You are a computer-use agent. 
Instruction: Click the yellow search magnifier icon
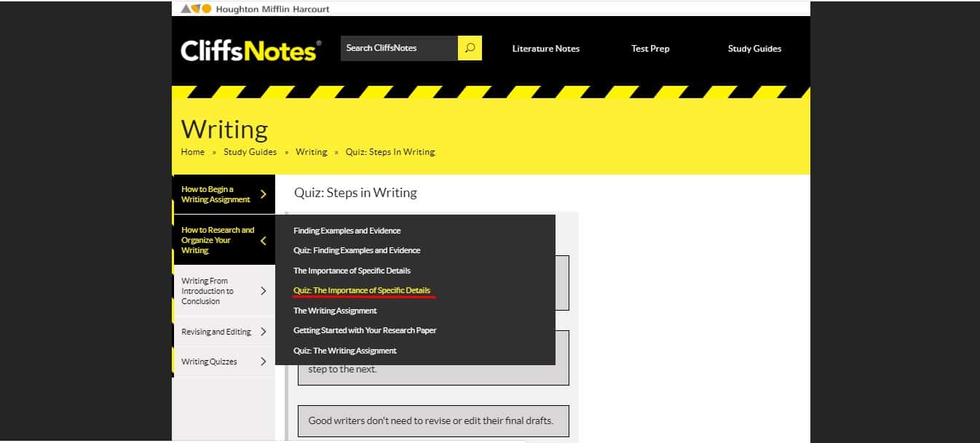[470, 48]
